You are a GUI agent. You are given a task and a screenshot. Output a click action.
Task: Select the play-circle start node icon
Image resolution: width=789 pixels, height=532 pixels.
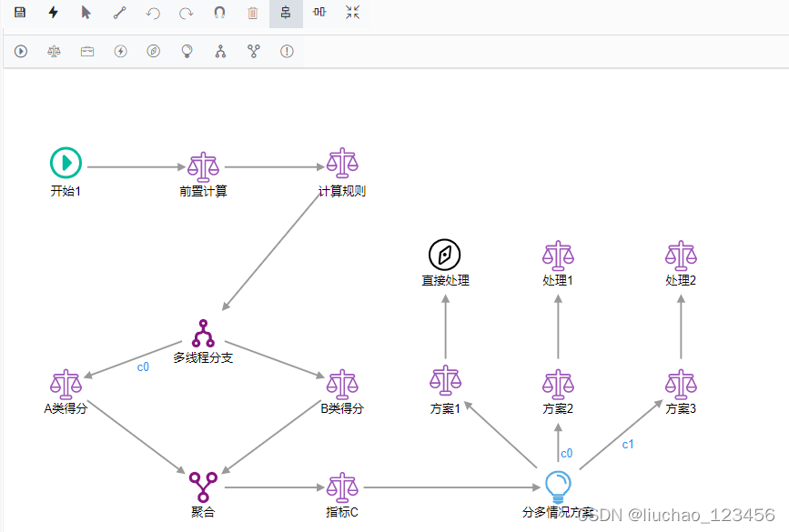point(21,51)
